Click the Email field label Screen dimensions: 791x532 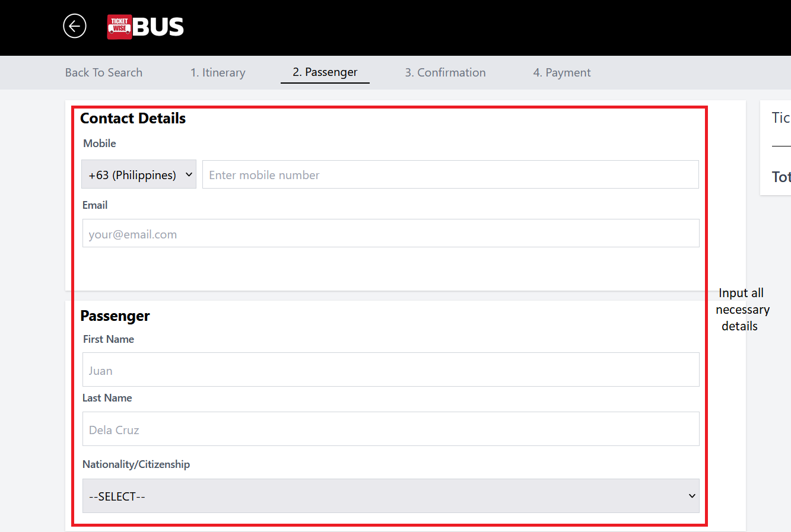[x=95, y=205]
